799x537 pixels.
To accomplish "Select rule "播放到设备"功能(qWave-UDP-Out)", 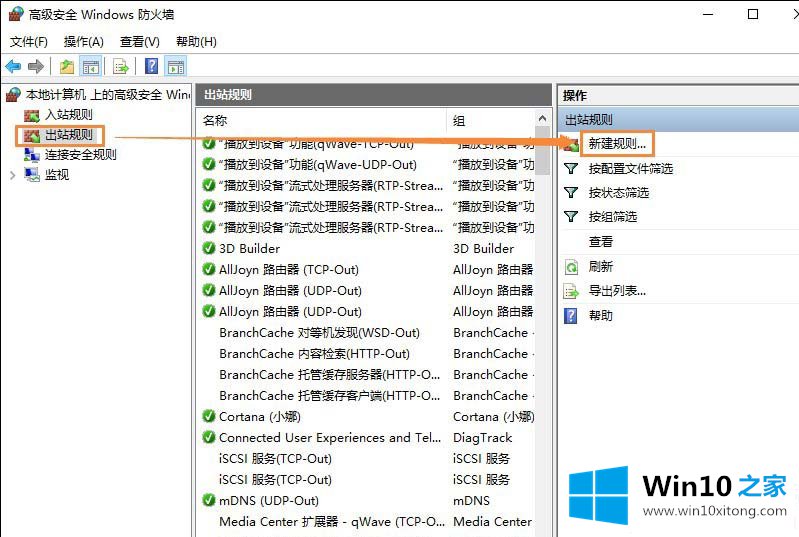I will [x=318, y=165].
